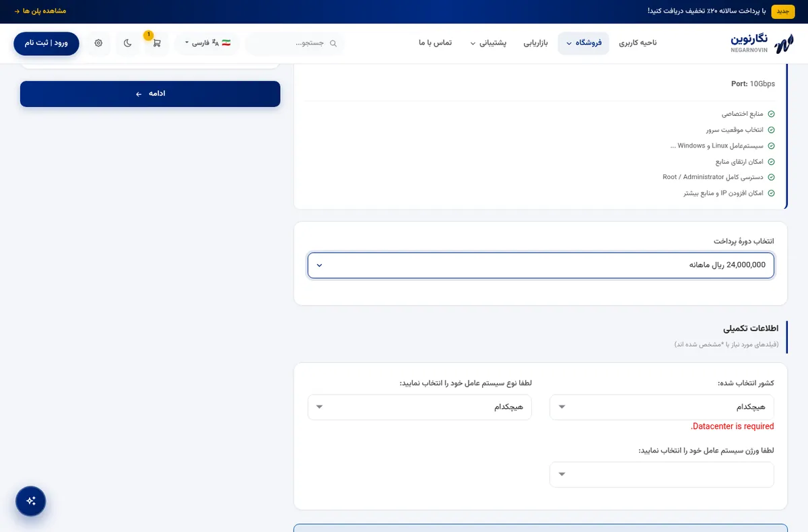The width and height of the screenshot is (808, 532).
Task: Open تماس با ما menu item
Action: coord(435,43)
